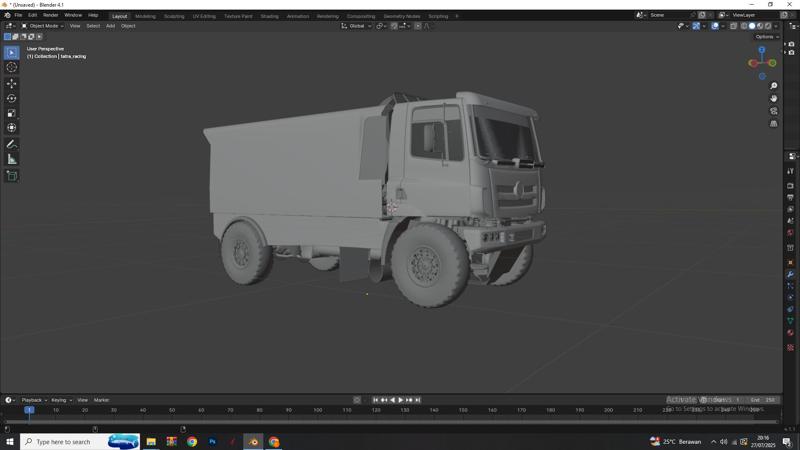The height and width of the screenshot is (450, 800).
Task: Switch to the UV Editing workspace tab
Action: [x=204, y=16]
